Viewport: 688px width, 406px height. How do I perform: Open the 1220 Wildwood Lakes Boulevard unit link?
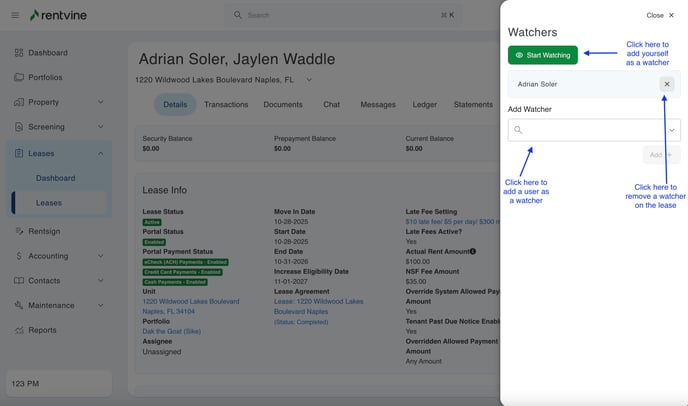pos(190,301)
